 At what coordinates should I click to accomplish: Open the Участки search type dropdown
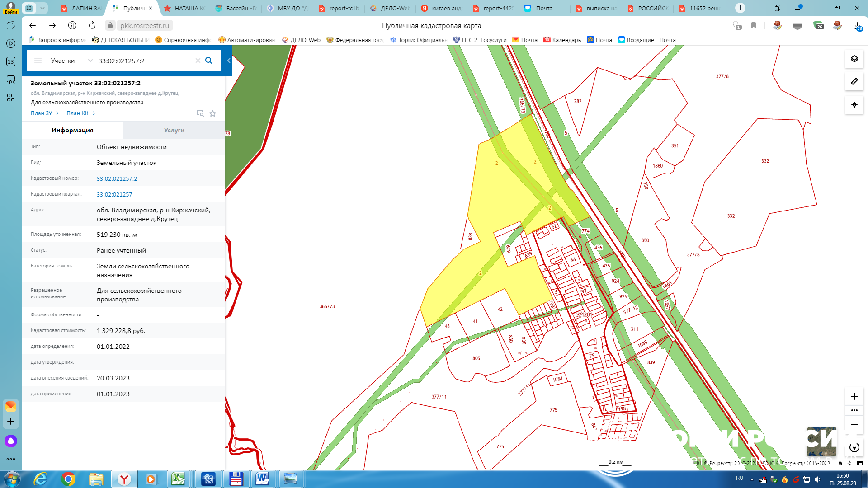[x=71, y=61]
